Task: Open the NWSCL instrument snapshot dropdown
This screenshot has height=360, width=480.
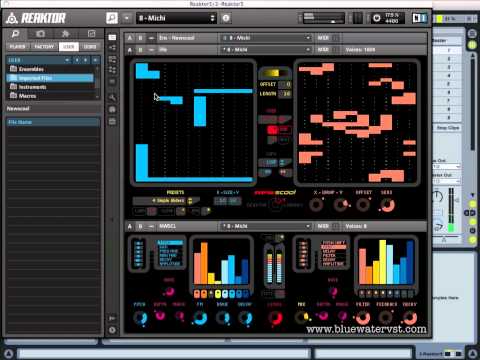Action: point(266,226)
